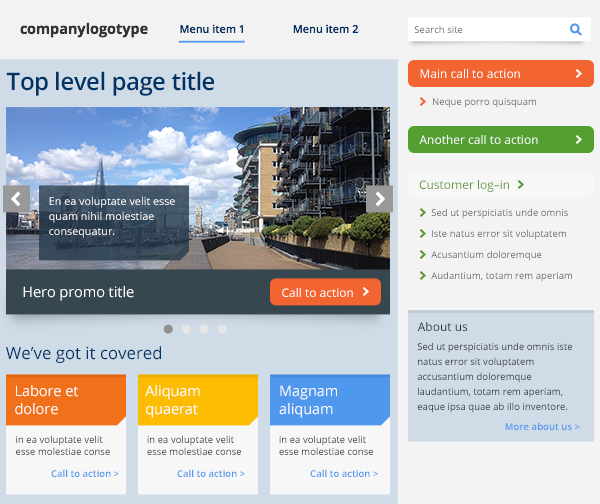Screen dimensions: 600x504
Task: Open the More about us link
Action: coord(542,426)
